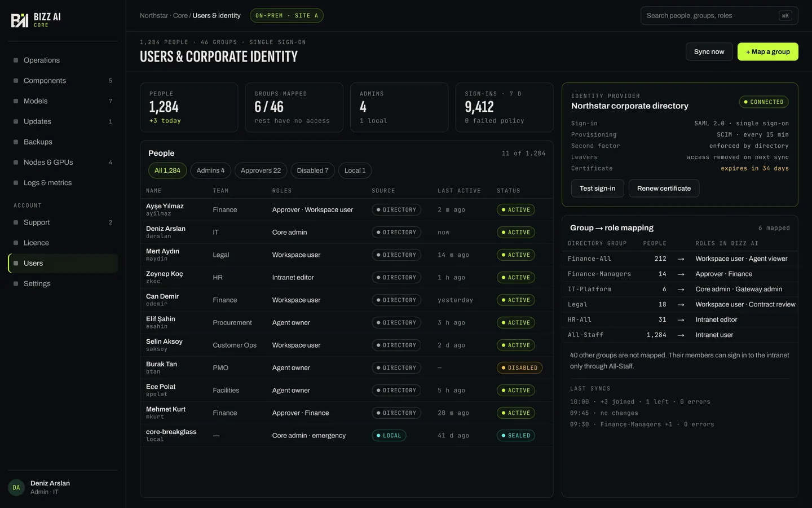The width and height of the screenshot is (812, 508).
Task: Filter people by Admins 4
Action: point(210,170)
